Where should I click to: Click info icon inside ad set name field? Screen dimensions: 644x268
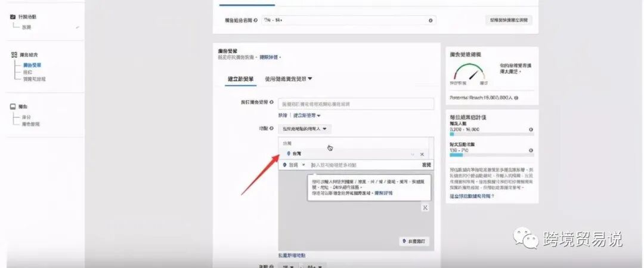(x=431, y=20)
